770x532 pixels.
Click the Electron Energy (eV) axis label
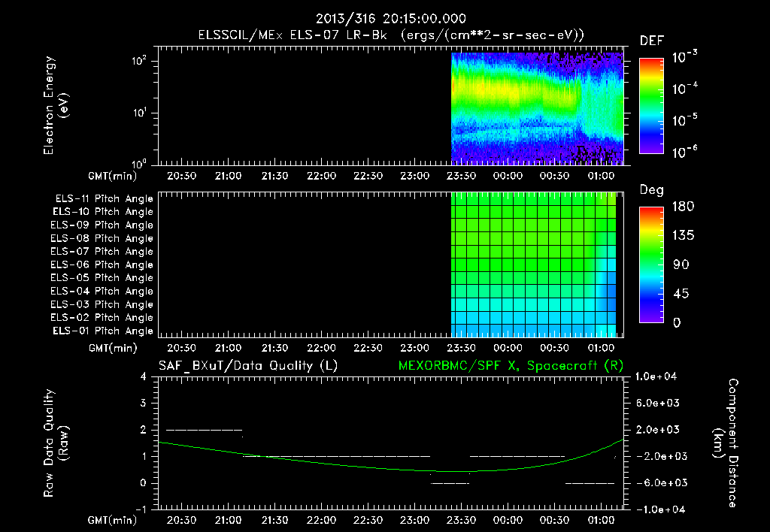[x=56, y=105]
